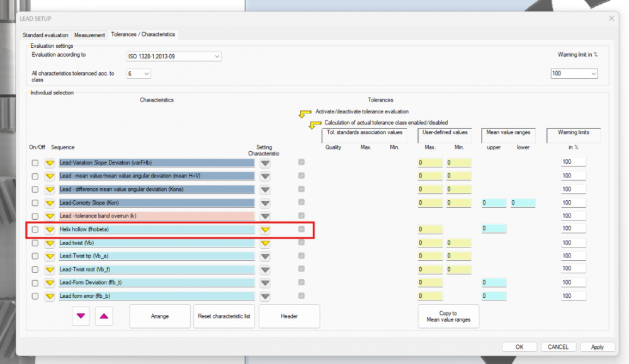
Task: Open the ISO 1328-1:2013-09 evaluation dropdown
Action: 173,57
